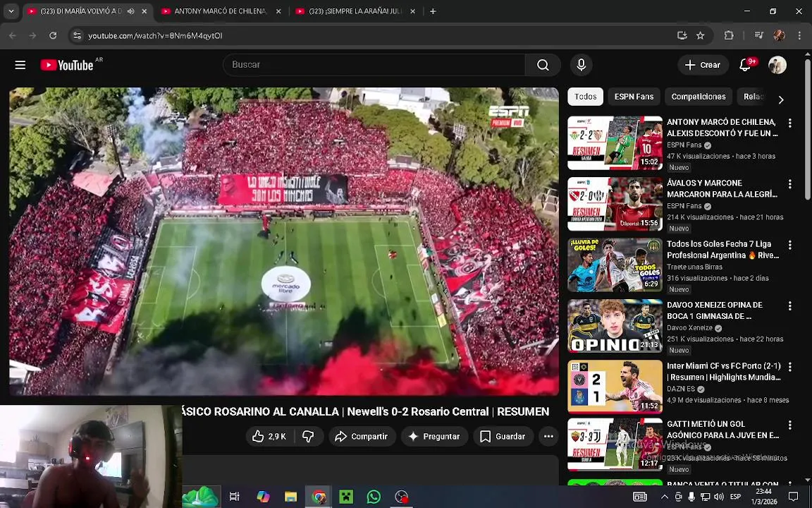Screen dimensions: 812x508
Task: Open File Explorer from the taskbar
Action: click(291, 497)
